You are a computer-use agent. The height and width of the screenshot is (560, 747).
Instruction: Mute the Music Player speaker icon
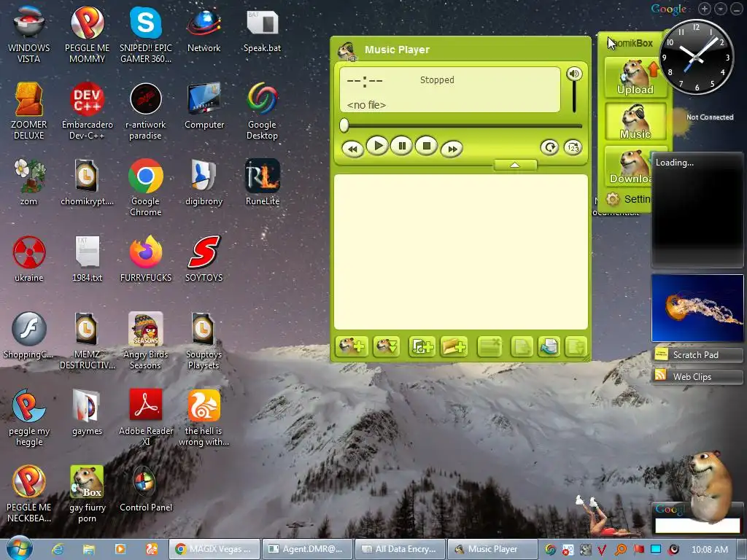point(574,74)
